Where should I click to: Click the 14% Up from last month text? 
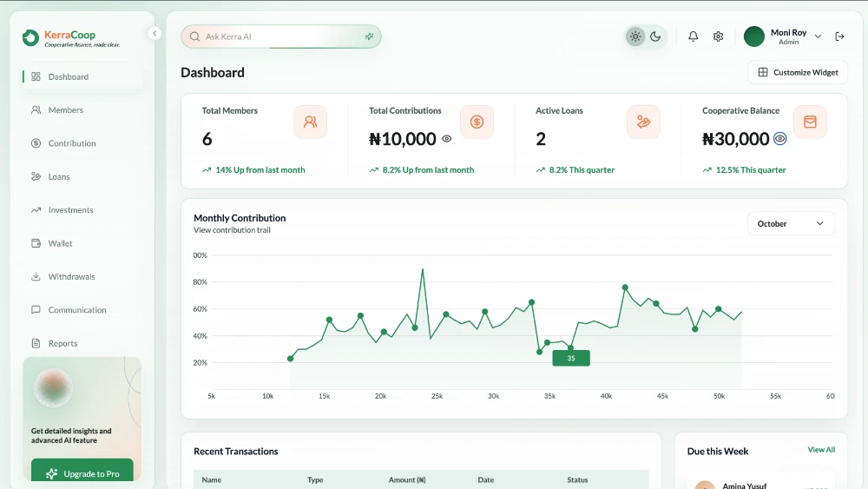point(260,170)
